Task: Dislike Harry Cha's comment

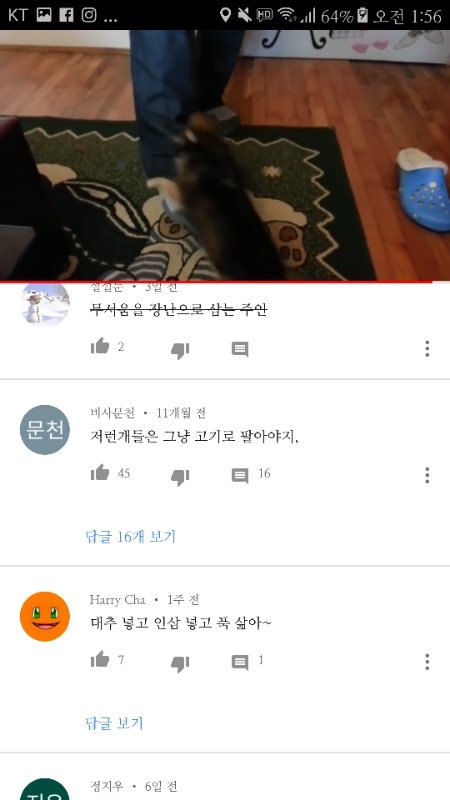Action: (x=180, y=663)
